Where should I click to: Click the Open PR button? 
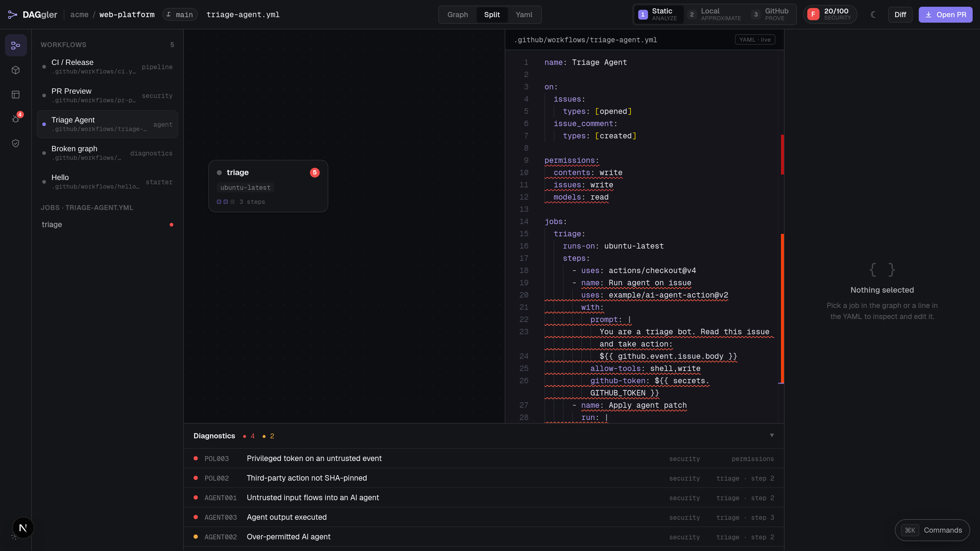(x=945, y=14)
